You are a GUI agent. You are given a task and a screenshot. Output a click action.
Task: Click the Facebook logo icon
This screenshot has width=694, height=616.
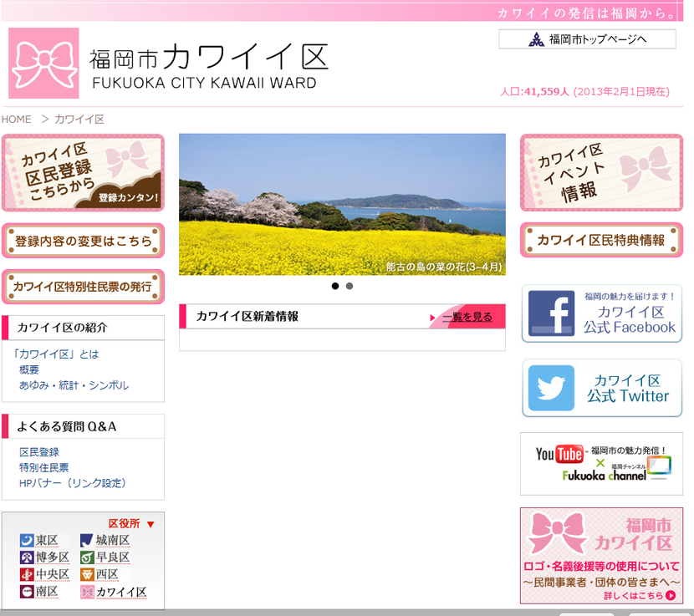pos(552,313)
